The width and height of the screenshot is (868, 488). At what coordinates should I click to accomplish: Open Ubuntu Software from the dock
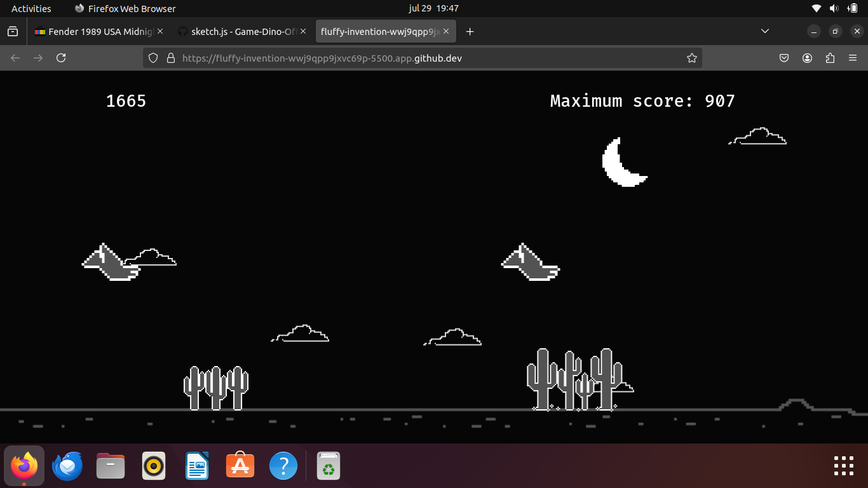[x=240, y=466]
